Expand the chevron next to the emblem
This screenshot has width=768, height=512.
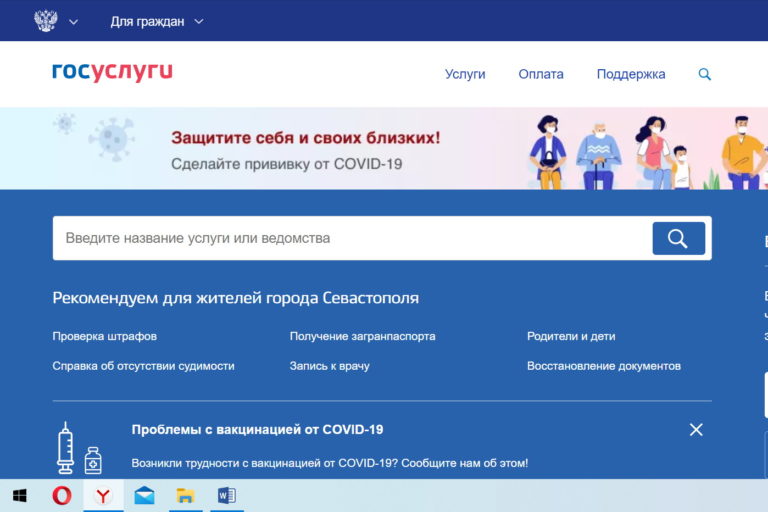tap(73, 22)
